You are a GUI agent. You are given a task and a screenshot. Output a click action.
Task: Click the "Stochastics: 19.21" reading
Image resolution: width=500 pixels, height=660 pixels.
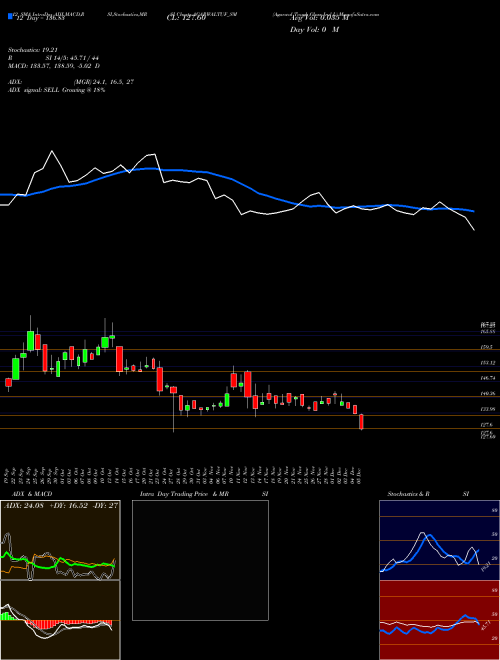coord(32,50)
